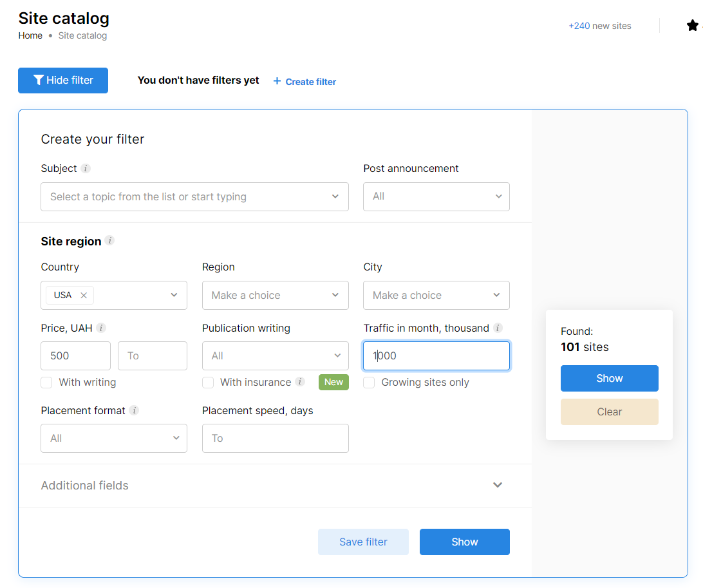Image resolution: width=703 pixels, height=588 pixels.
Task: Check the With insurance option
Action: 208,382
